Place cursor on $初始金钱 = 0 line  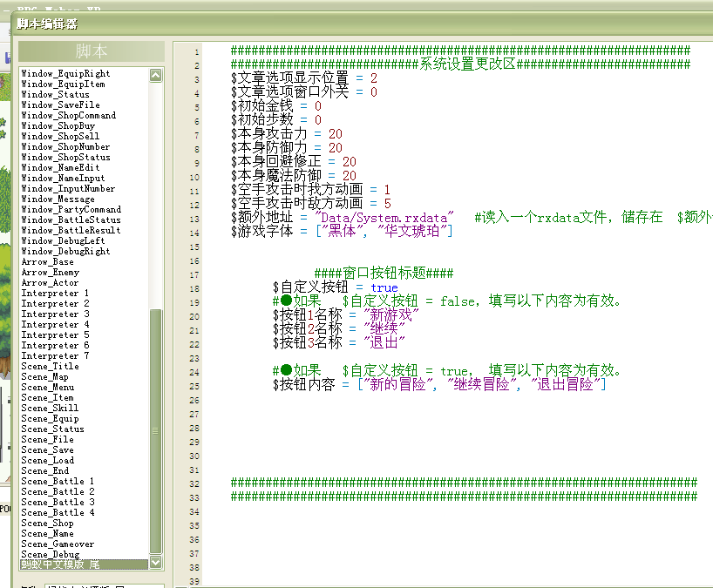(276, 106)
